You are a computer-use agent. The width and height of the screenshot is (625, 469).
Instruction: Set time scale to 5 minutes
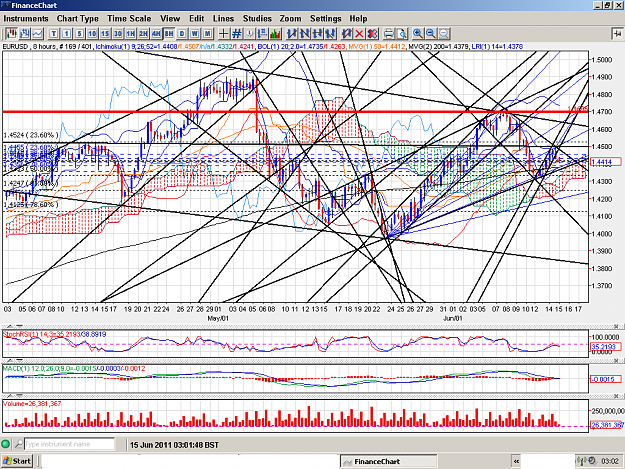coord(79,33)
